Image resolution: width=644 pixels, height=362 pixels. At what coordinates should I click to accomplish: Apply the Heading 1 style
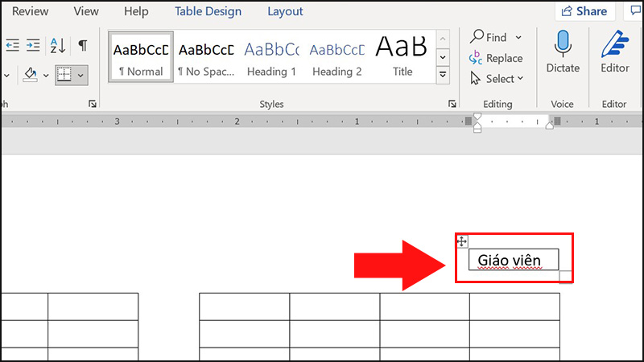click(271, 56)
